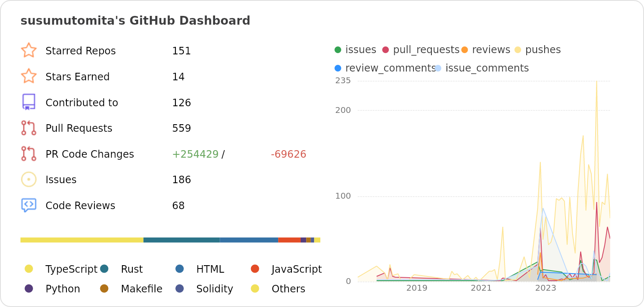Click the "Code Reviews" label
Viewport: 644px width, 307px height.
coord(80,206)
